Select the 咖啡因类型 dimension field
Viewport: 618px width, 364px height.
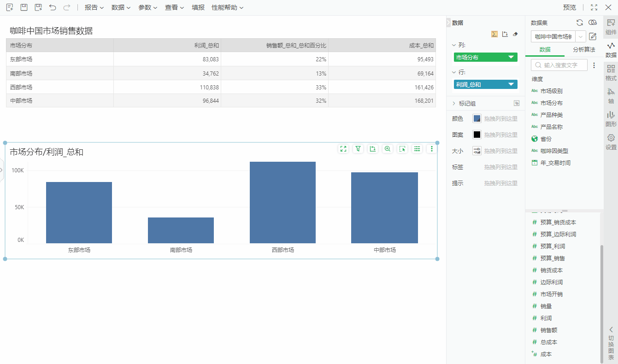pos(554,151)
